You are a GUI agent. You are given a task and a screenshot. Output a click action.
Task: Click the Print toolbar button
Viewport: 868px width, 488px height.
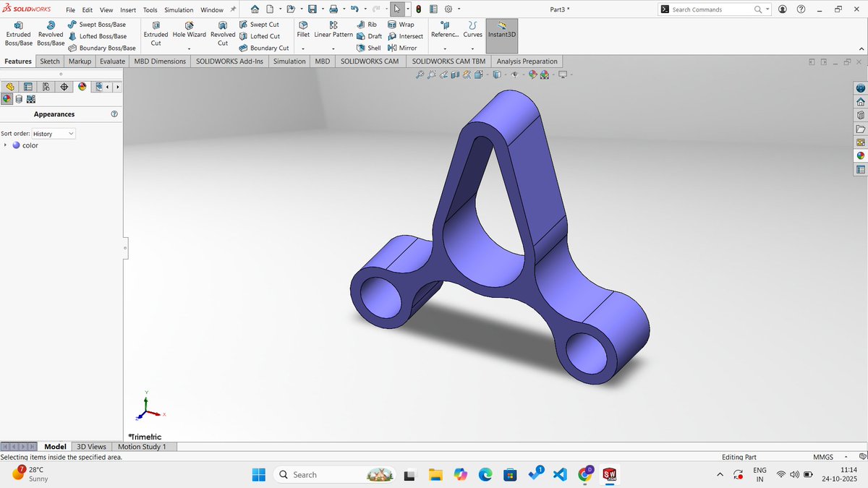(x=333, y=9)
